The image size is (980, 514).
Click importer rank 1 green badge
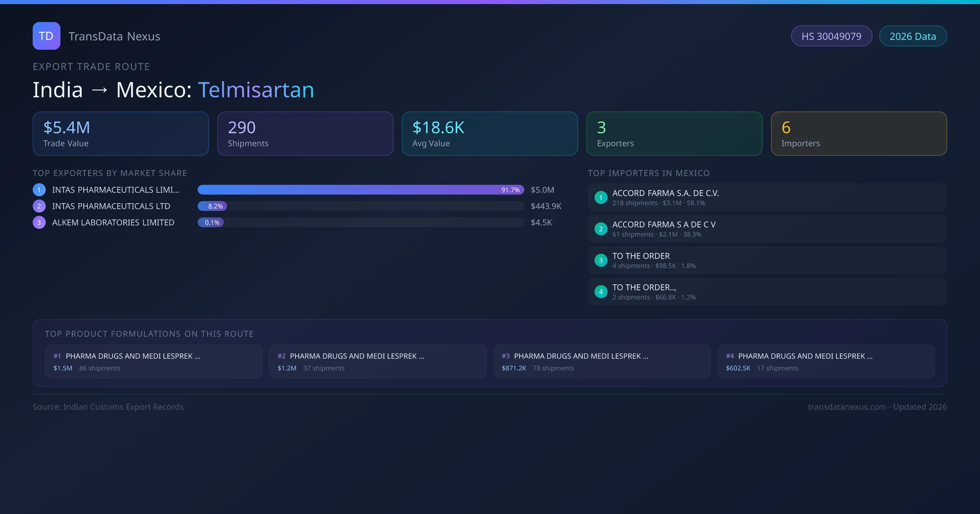coord(601,197)
